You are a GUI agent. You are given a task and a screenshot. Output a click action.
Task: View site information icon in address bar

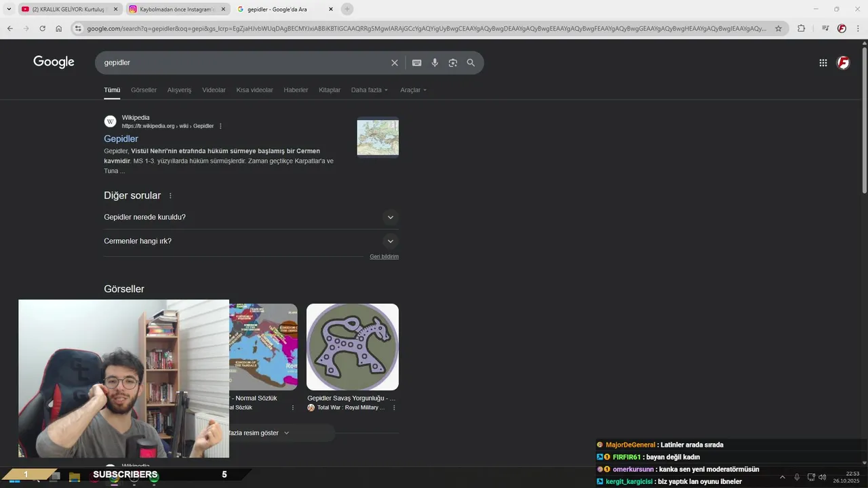[78, 28]
